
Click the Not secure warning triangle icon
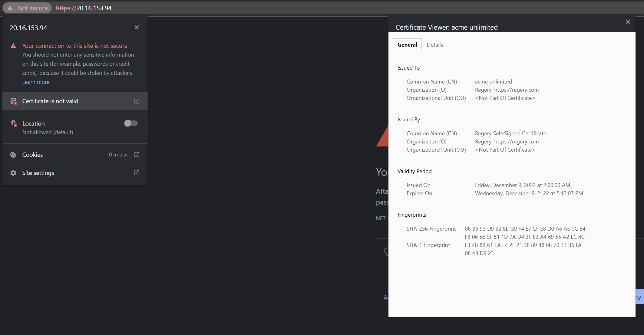tap(10, 8)
